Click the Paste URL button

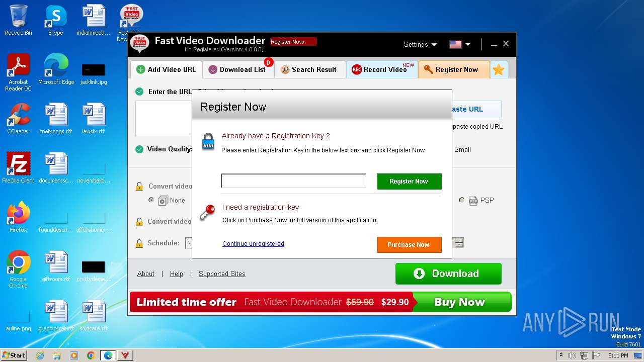click(x=476, y=109)
